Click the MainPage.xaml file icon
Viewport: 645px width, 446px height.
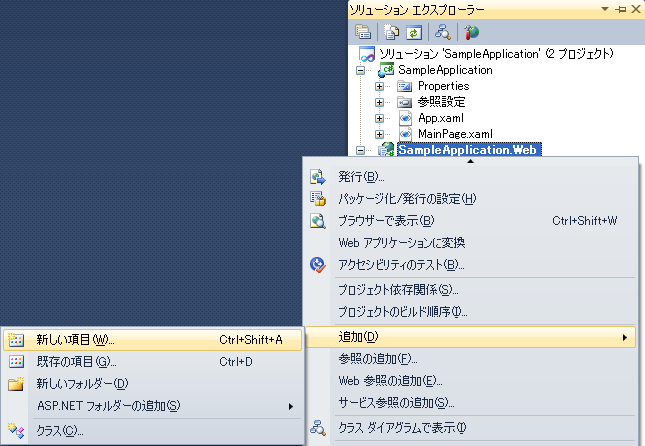click(406, 134)
